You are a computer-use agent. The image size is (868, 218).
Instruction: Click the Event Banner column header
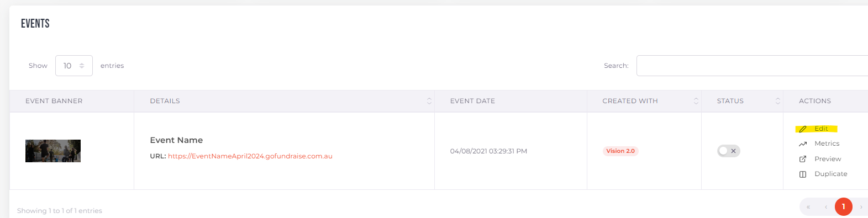click(54, 101)
